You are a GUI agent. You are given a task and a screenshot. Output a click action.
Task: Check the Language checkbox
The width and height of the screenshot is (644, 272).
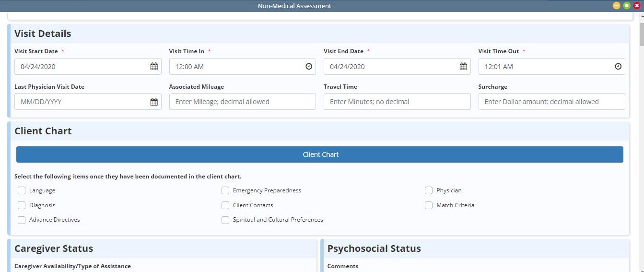pos(22,190)
